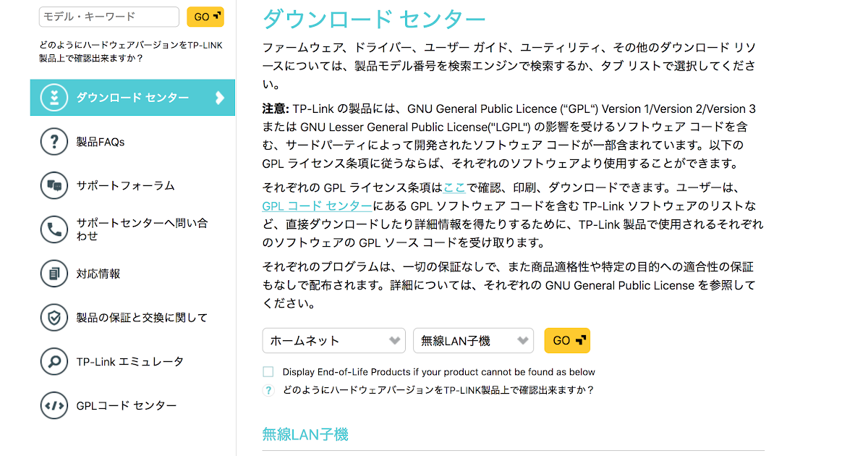Click the yellow GO button beside dropdowns
The image size is (868, 456).
pos(567,340)
